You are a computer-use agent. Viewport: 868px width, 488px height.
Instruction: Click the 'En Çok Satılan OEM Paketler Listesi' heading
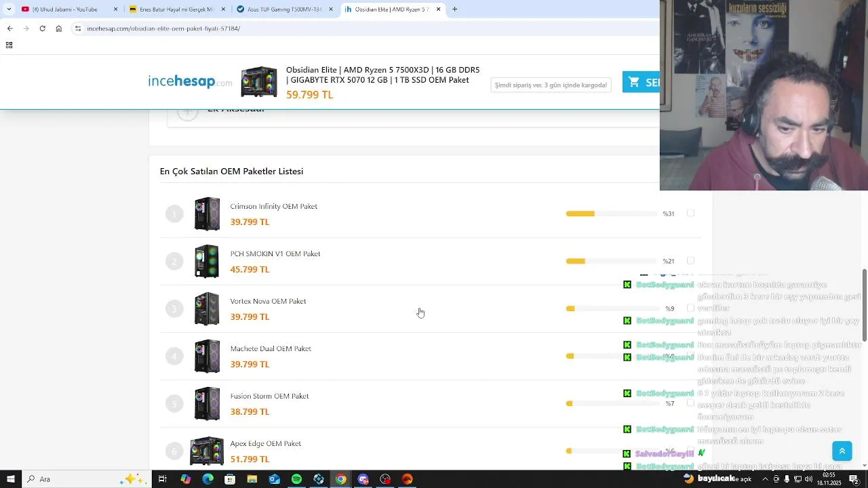click(x=231, y=171)
